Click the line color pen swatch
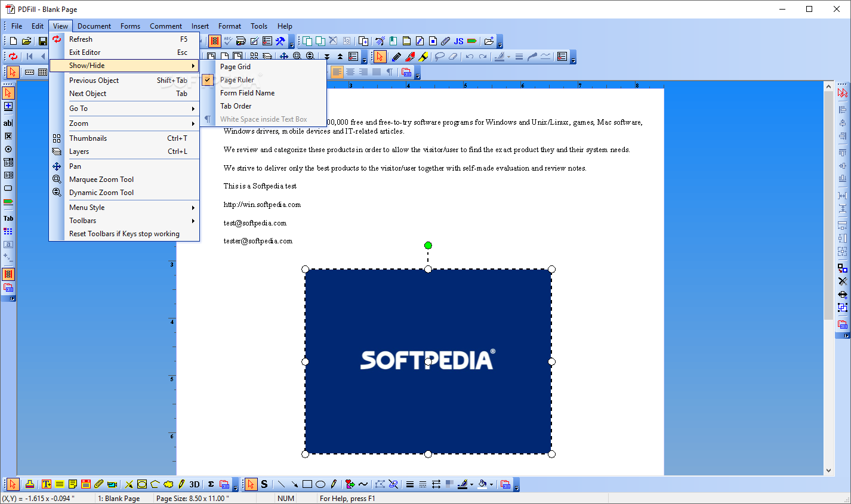 pos(462,484)
